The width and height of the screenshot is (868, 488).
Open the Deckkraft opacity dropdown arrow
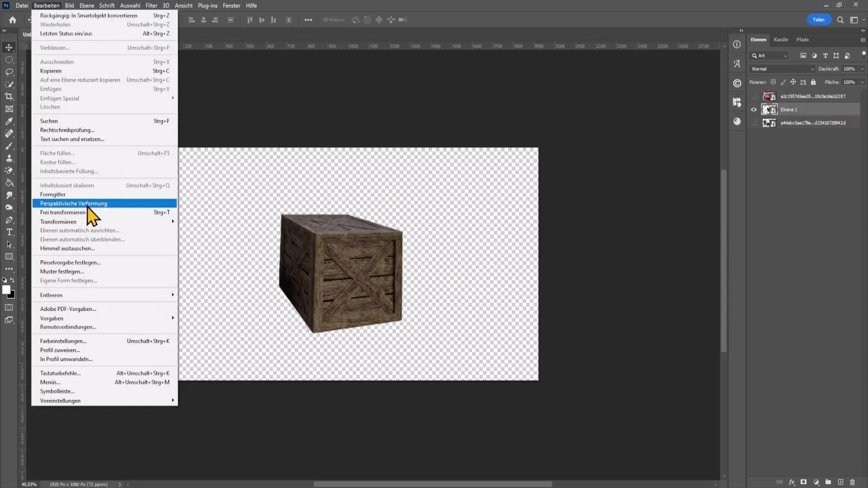862,69
